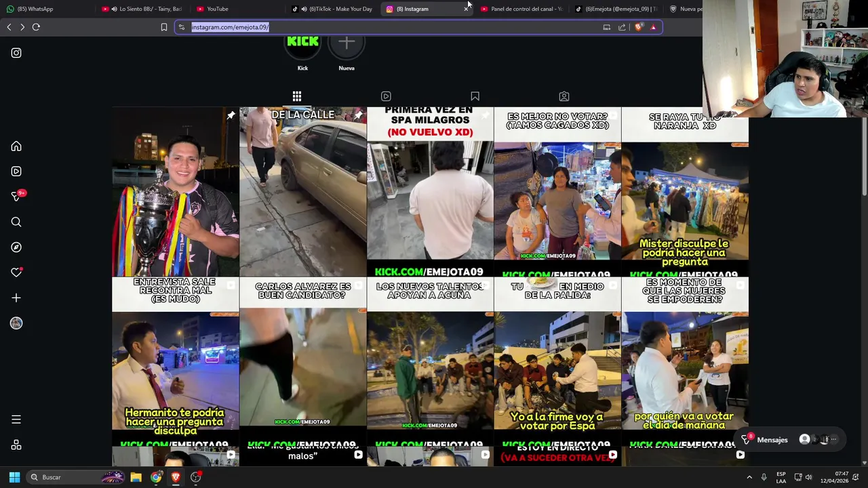Open Meta apps icon below the More menu
This screenshot has width=868, height=488.
(x=16, y=445)
